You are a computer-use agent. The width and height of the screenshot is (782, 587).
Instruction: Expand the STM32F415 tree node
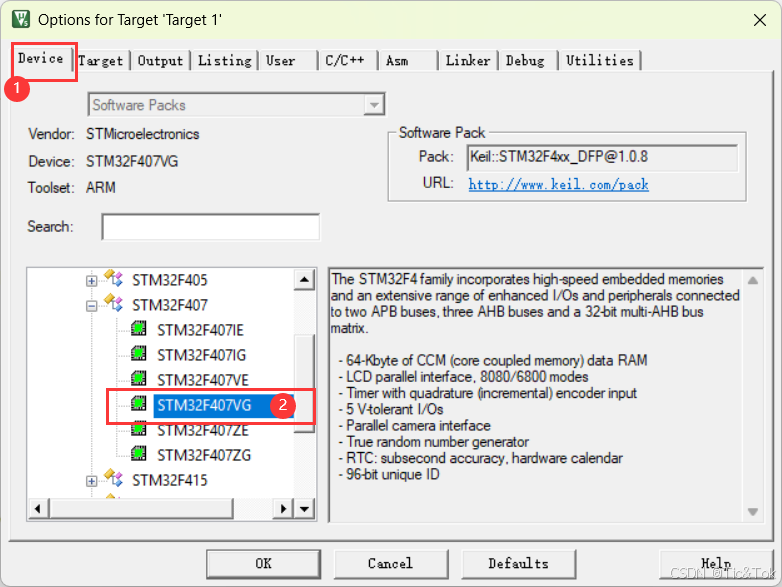coord(91,481)
